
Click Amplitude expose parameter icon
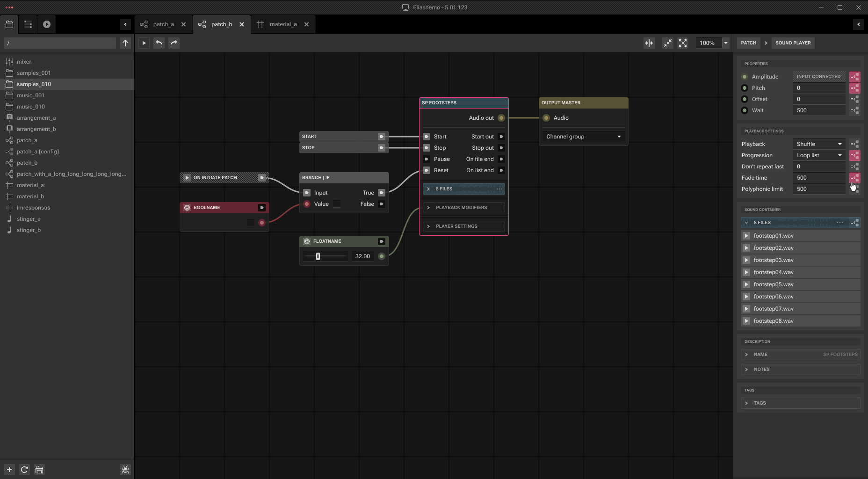(x=855, y=77)
